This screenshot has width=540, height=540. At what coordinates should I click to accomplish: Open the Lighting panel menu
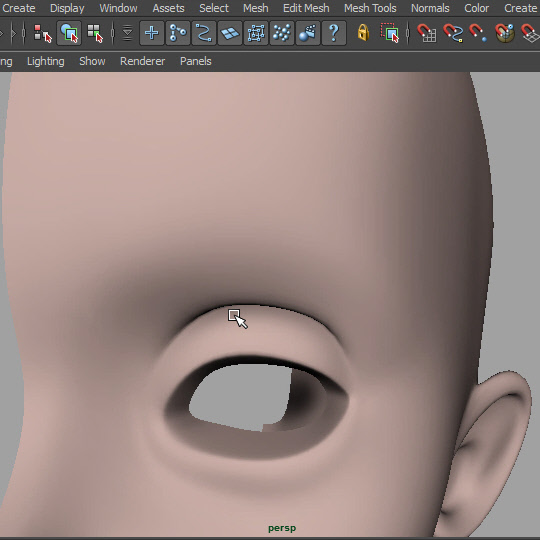(x=46, y=61)
